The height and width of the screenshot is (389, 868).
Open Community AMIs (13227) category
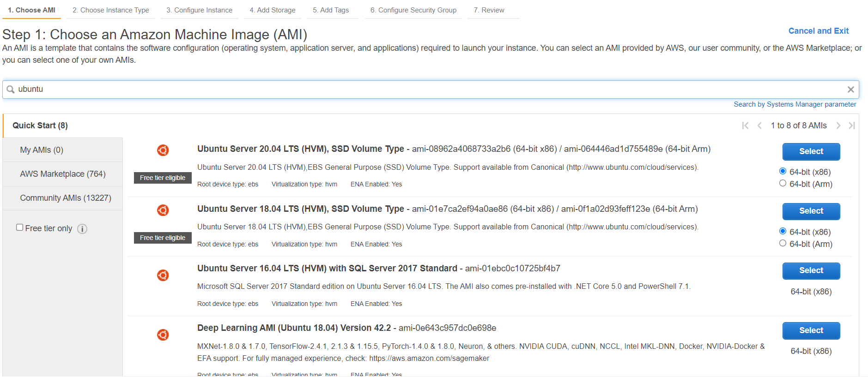(x=63, y=198)
